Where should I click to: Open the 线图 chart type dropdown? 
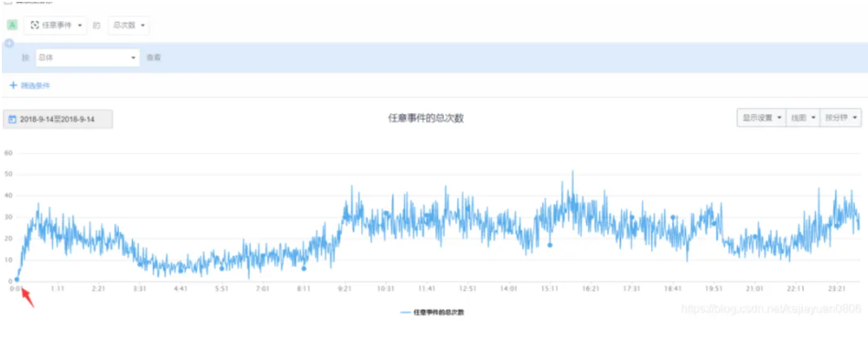pos(803,118)
